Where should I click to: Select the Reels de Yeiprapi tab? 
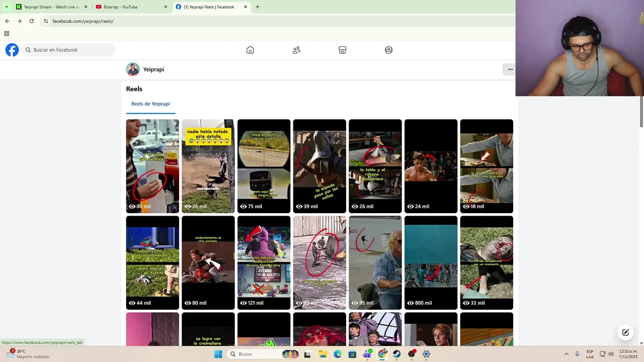pos(150,104)
